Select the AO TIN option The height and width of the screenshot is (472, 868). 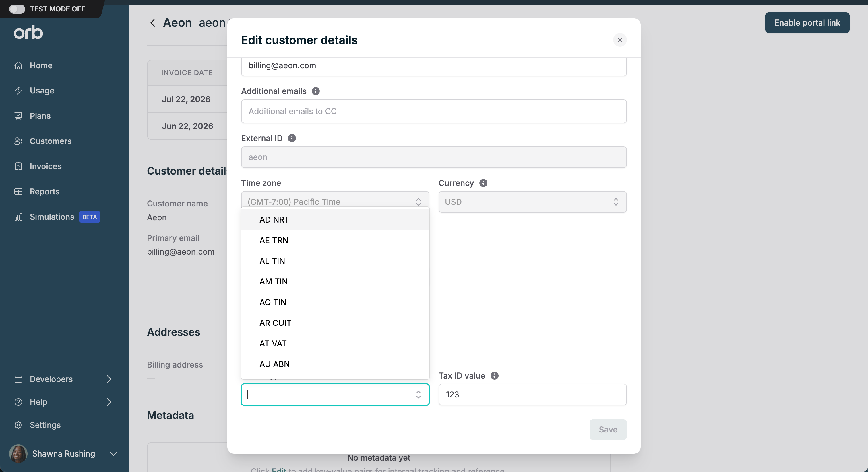coord(335,302)
